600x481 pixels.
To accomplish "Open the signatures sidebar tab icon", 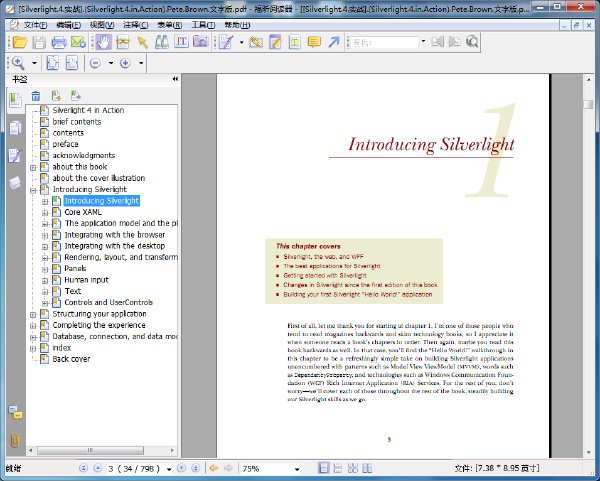I will [x=15, y=155].
